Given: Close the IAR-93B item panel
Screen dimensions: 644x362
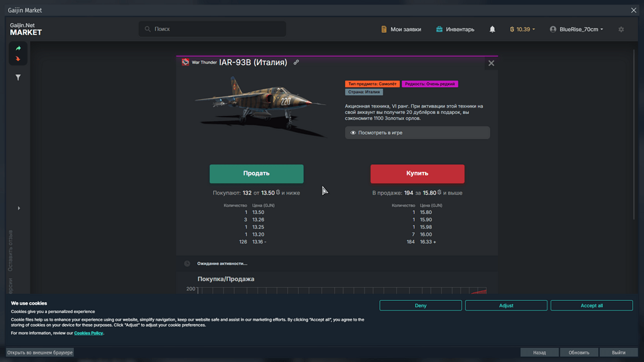Looking at the screenshot, I should point(491,63).
